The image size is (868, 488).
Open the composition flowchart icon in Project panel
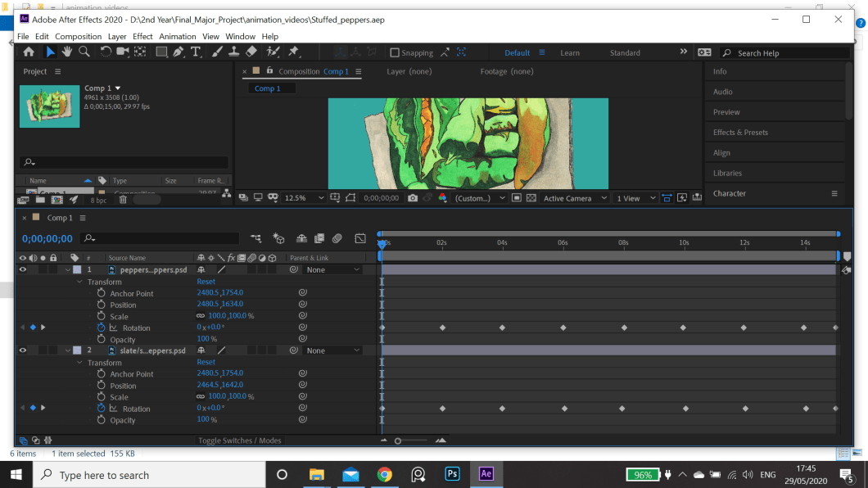point(226,193)
